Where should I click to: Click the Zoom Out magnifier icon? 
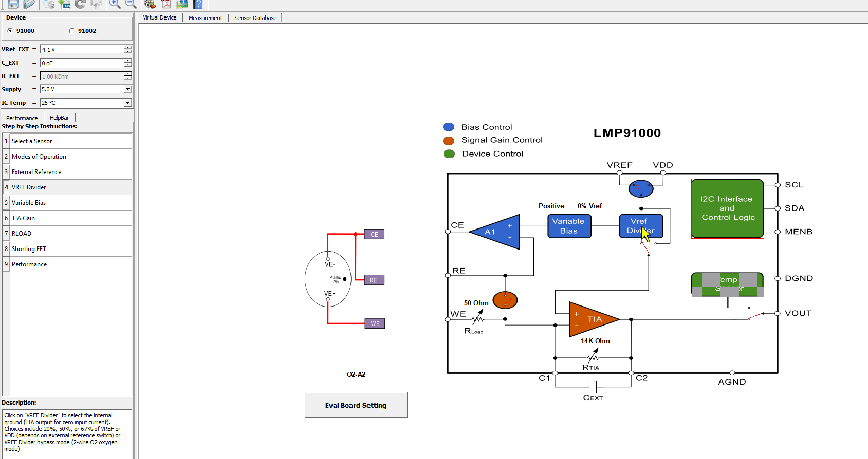[131, 4]
